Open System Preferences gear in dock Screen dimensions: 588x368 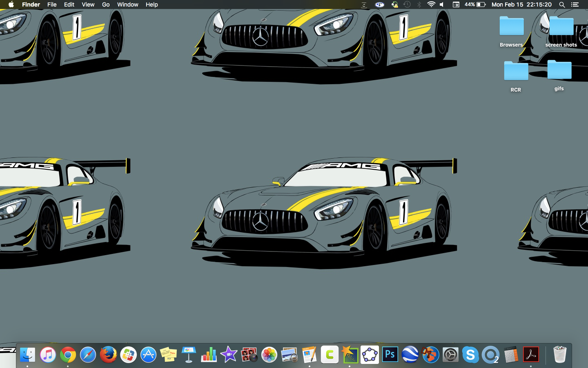(450, 355)
